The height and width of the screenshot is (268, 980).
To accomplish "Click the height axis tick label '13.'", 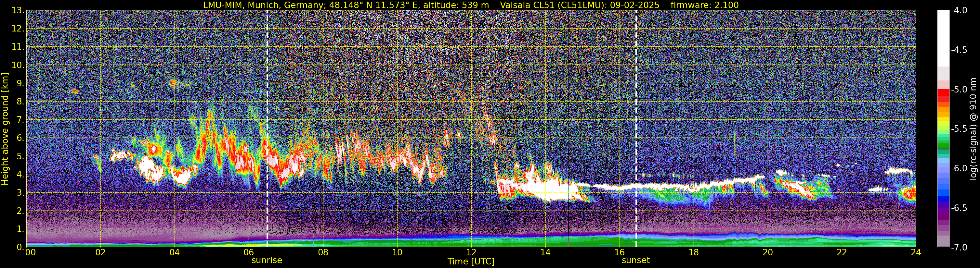I will click(18, 10).
